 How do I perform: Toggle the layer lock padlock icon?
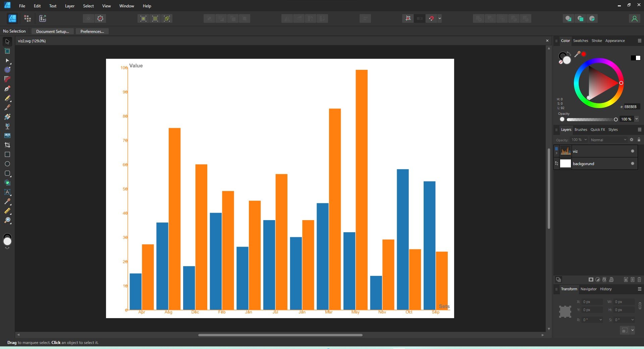click(639, 140)
